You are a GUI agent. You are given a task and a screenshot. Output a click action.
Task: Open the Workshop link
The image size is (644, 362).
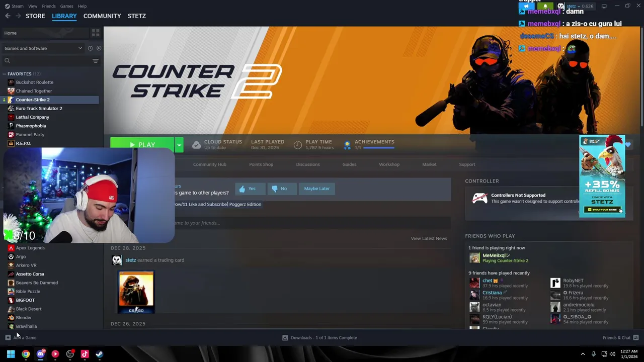[x=389, y=164]
